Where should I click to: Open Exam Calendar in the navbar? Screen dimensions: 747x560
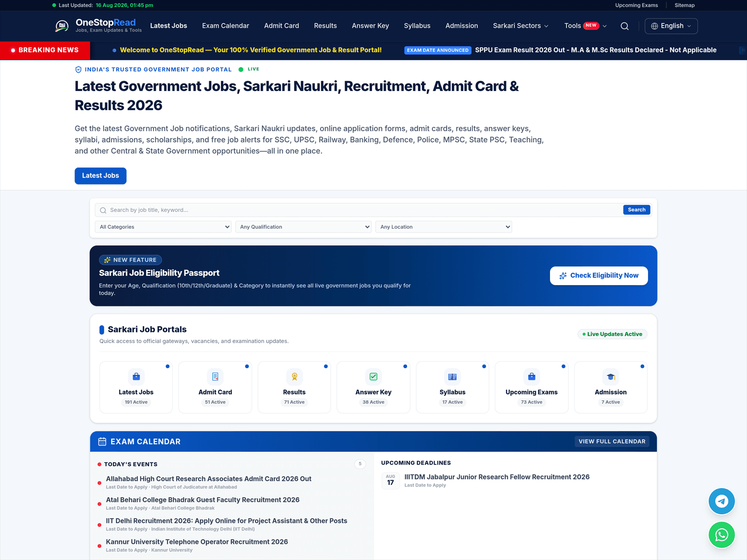[226, 26]
